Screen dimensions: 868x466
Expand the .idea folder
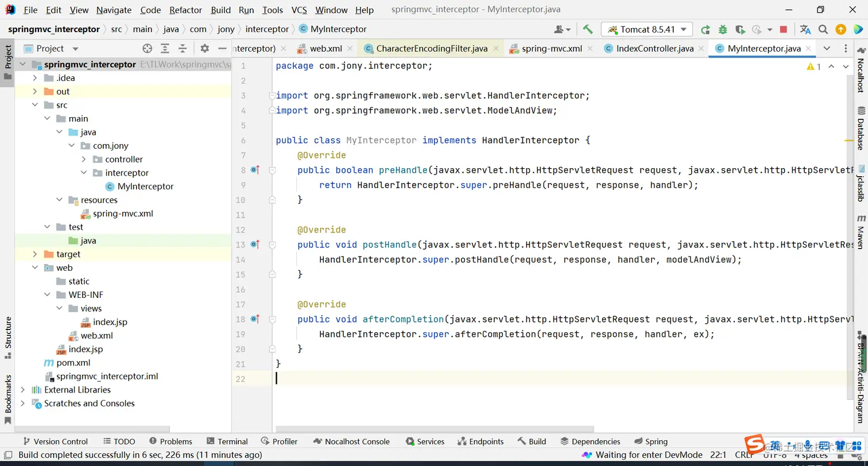(36, 78)
